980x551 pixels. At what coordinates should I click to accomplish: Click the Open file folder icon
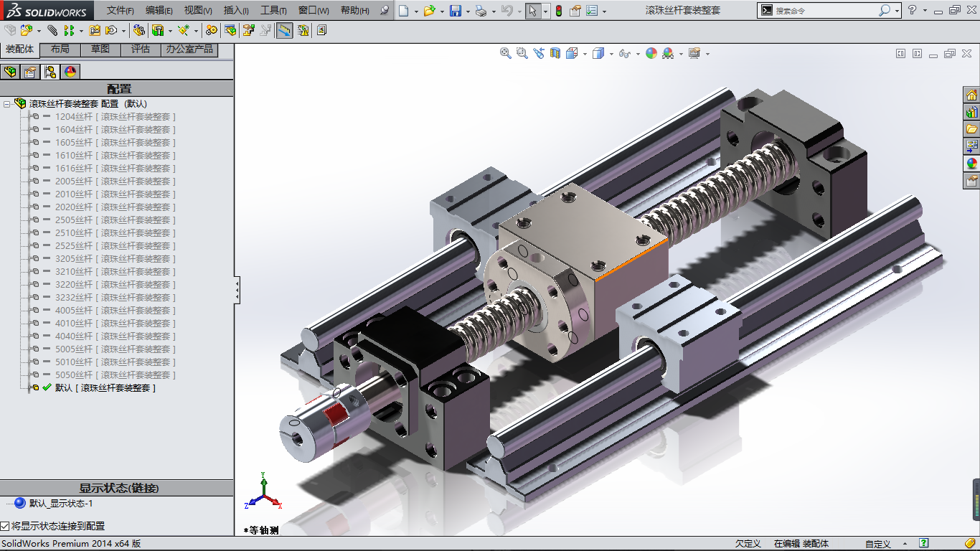click(429, 11)
